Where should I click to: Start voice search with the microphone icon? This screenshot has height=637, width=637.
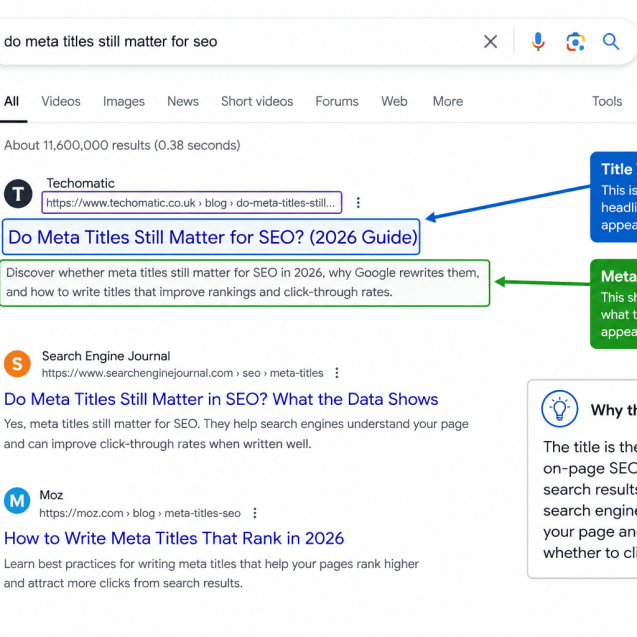coord(538,41)
